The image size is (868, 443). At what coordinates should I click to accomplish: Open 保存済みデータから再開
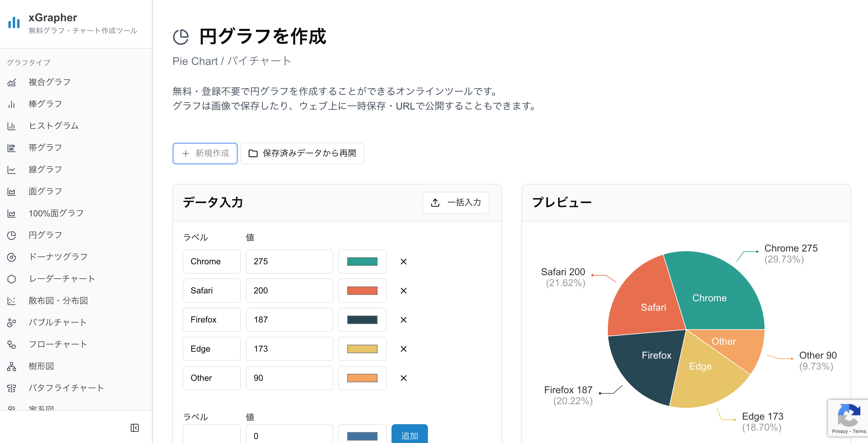tap(302, 154)
